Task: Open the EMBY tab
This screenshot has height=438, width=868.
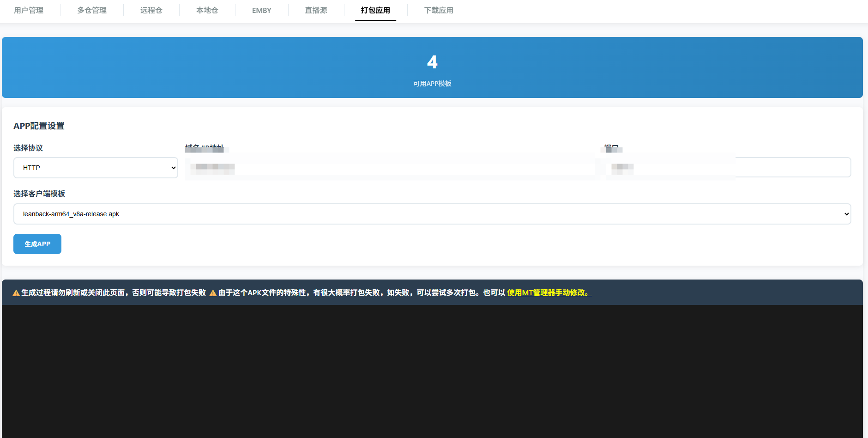Action: pos(262,10)
